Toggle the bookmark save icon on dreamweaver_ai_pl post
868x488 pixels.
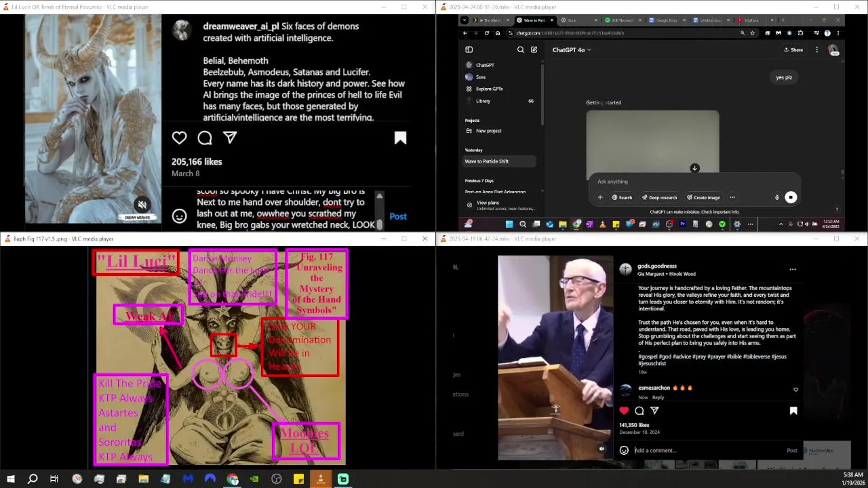coord(400,138)
